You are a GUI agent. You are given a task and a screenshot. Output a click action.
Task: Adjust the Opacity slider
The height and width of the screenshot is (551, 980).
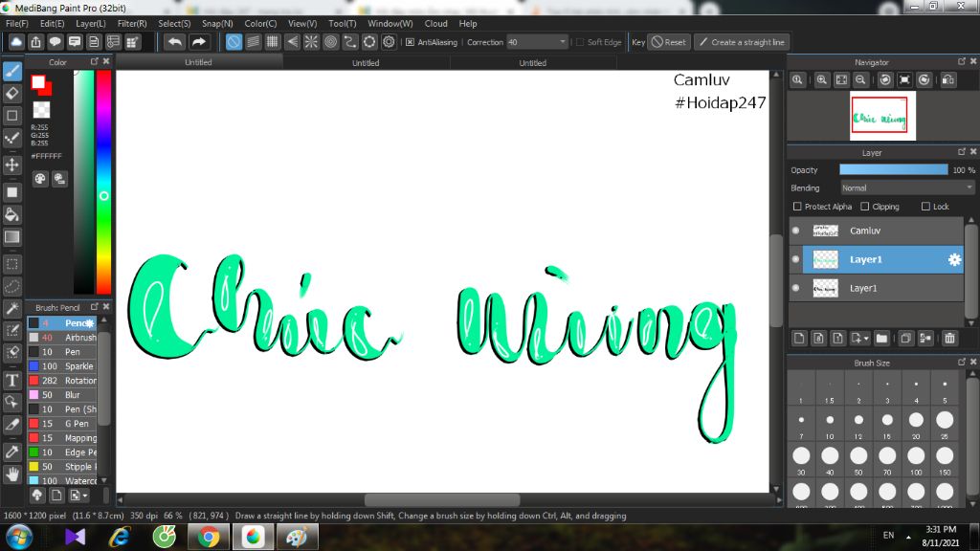893,170
